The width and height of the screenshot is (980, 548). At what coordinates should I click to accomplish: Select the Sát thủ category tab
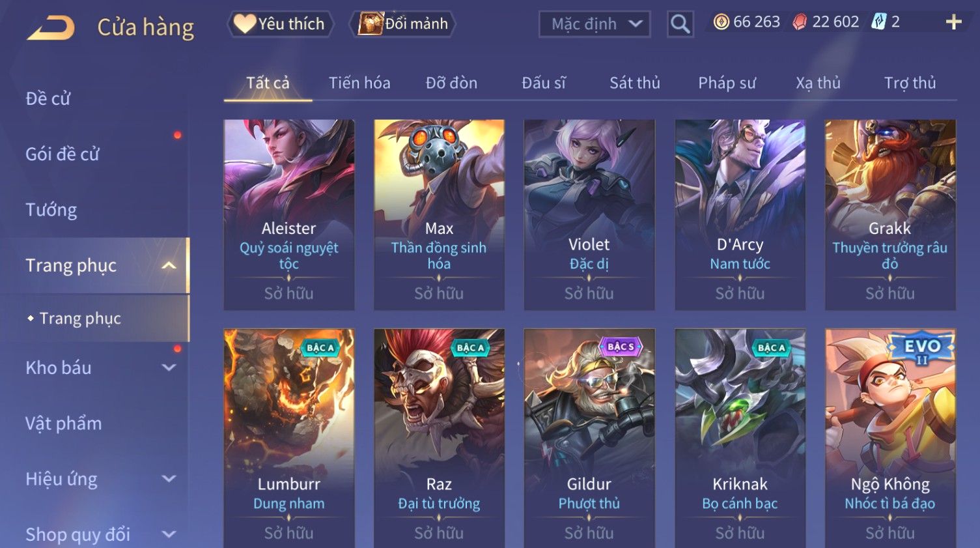pos(635,83)
